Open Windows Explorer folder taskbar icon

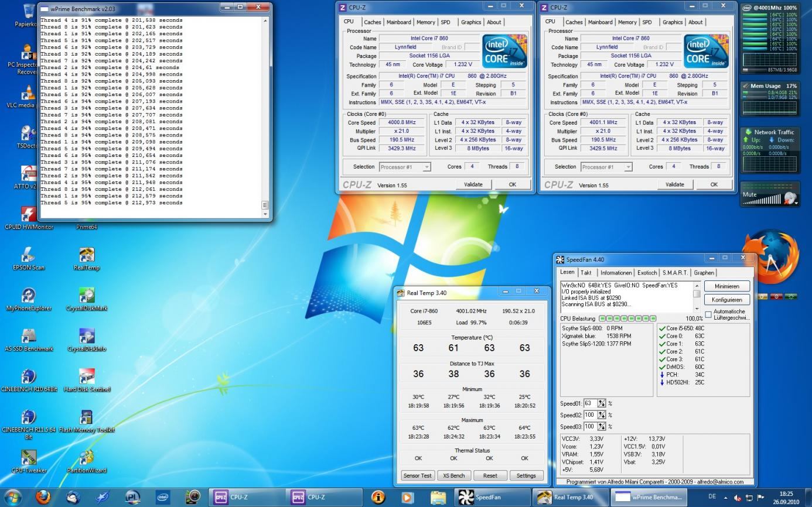click(438, 497)
